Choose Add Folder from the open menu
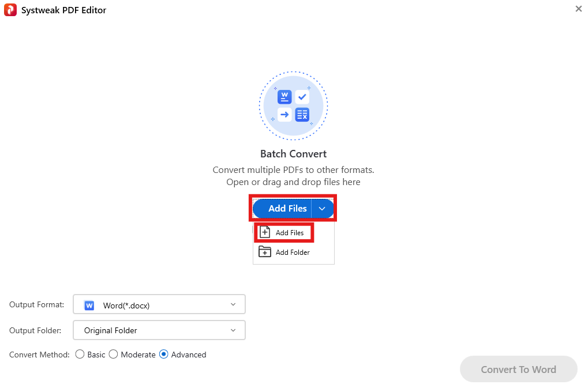 click(292, 252)
